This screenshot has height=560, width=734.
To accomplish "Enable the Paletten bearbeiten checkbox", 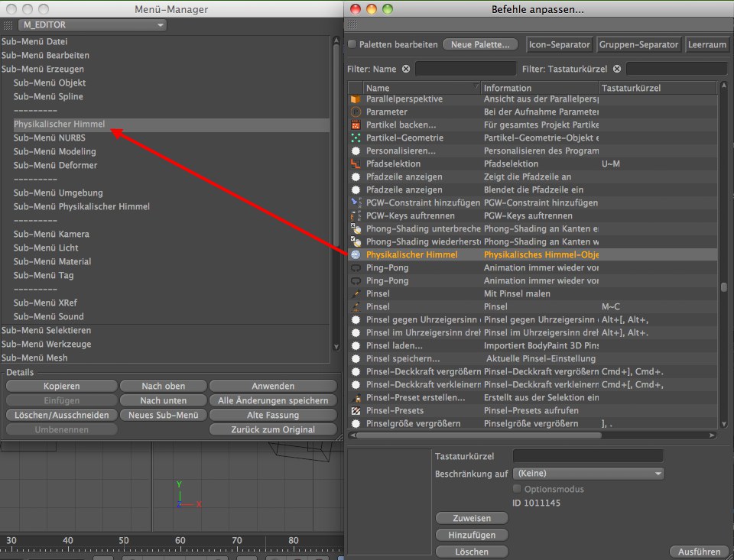I will coord(352,45).
